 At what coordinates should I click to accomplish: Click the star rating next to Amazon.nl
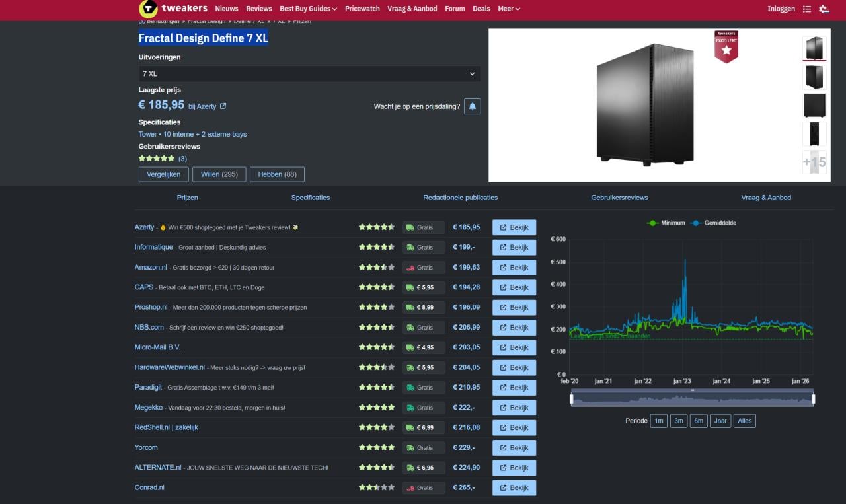[x=377, y=267]
